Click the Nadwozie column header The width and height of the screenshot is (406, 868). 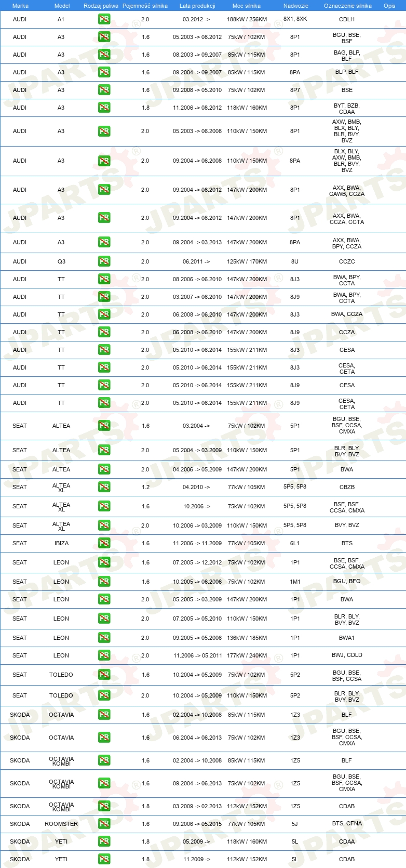click(296, 6)
